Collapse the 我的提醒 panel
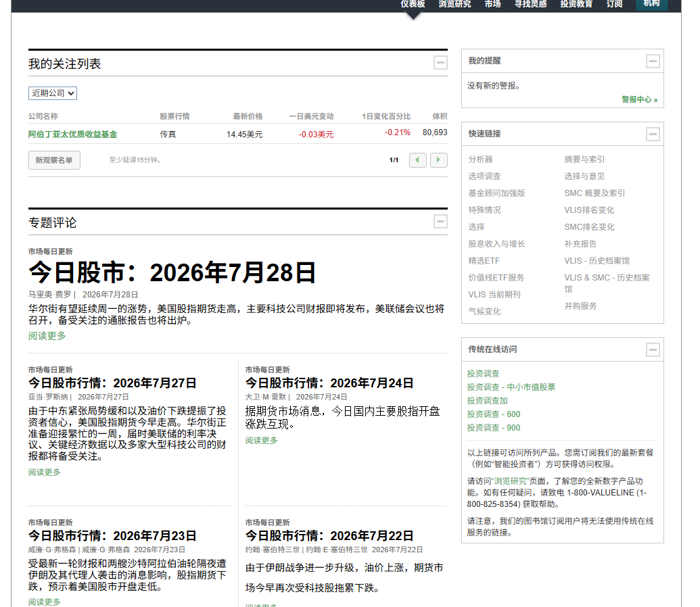This screenshot has height=607, width=700. point(653,61)
